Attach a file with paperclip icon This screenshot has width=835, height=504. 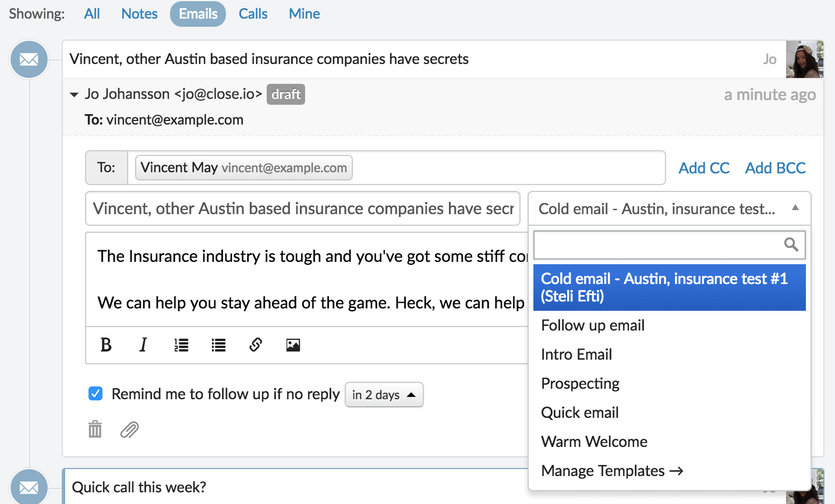click(x=129, y=430)
